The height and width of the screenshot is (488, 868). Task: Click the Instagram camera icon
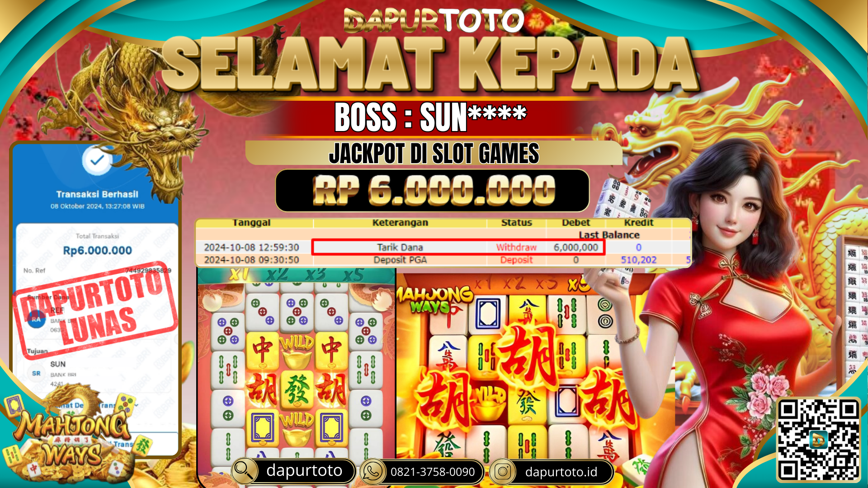pos(502,472)
